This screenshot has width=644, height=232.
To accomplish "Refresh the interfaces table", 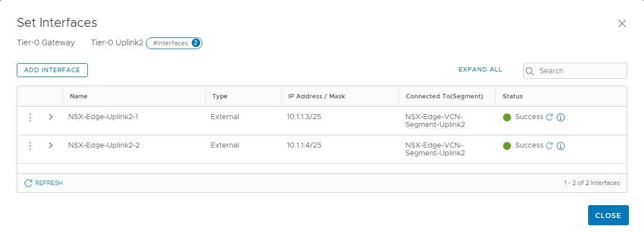I will 44,183.
